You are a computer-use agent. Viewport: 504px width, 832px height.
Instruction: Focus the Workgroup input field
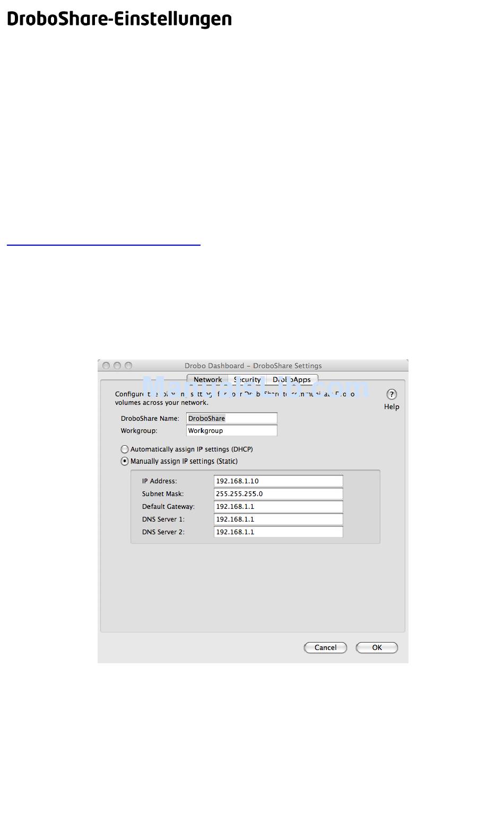[232, 431]
